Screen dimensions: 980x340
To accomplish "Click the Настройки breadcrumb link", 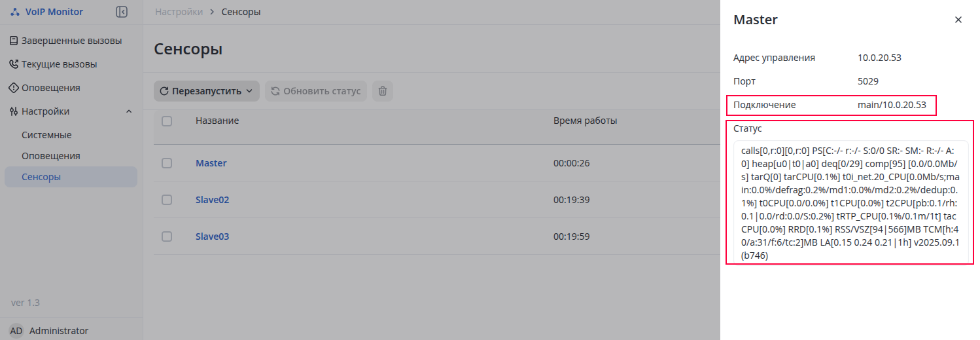I will pyautogui.click(x=178, y=12).
